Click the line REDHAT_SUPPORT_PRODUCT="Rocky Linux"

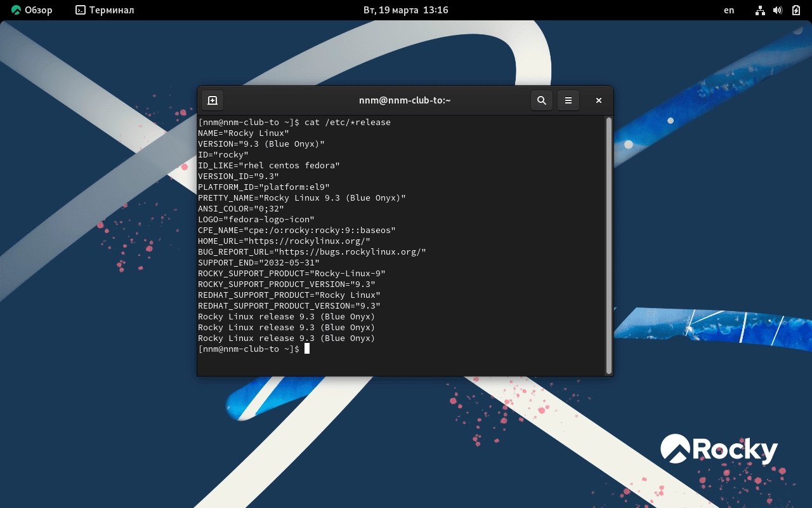click(x=289, y=295)
